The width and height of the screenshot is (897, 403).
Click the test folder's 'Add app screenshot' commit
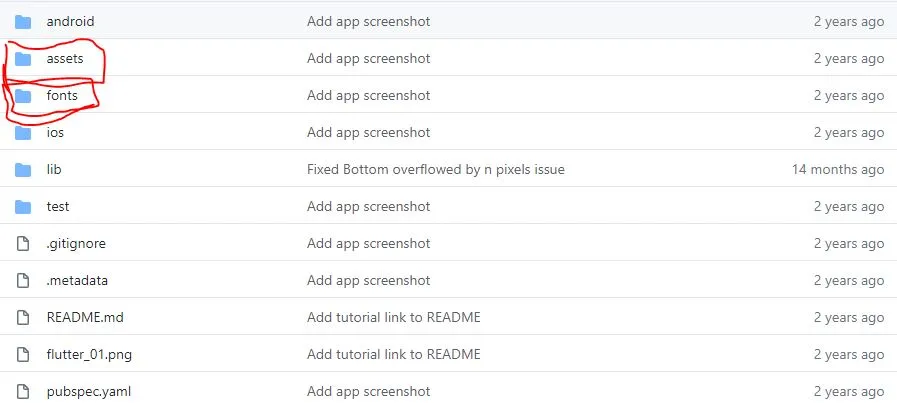368,206
